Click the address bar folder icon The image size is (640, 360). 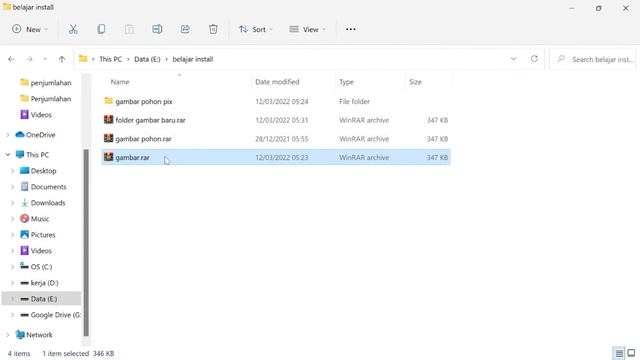(x=83, y=59)
